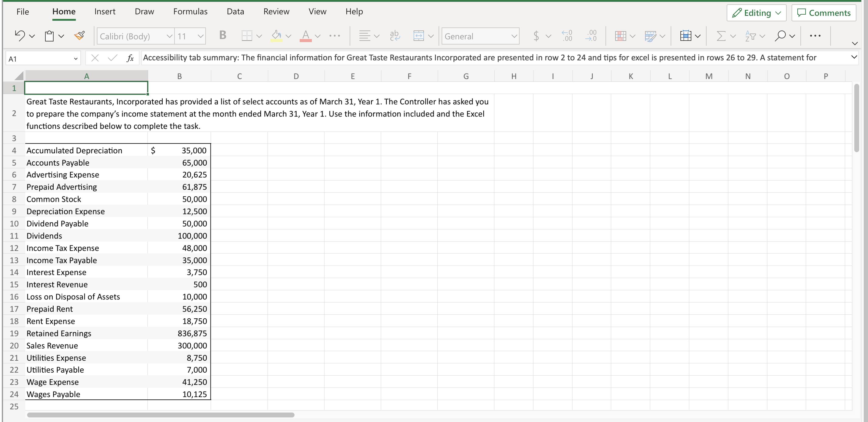Open the Review tab
This screenshot has width=868, height=422.
point(276,11)
